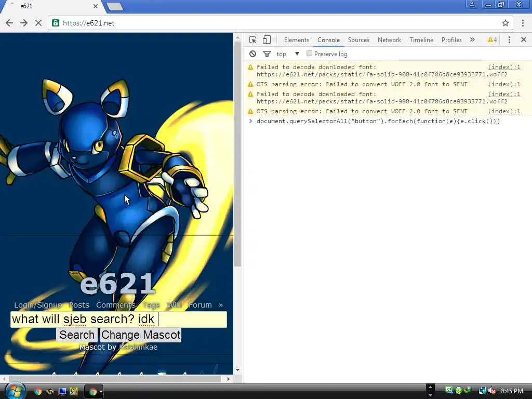Expand more e621 navigation links
The width and height of the screenshot is (532, 399).
click(x=221, y=305)
